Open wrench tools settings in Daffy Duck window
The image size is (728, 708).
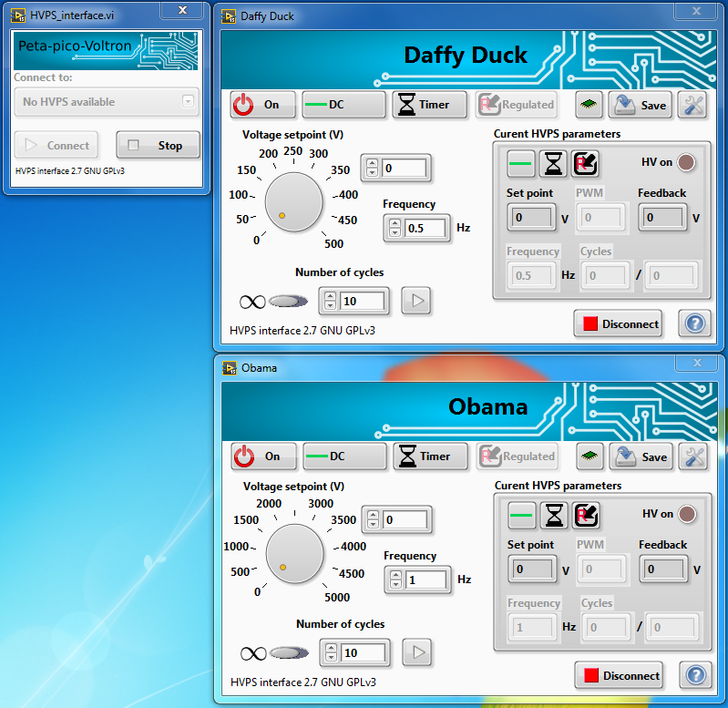point(693,105)
